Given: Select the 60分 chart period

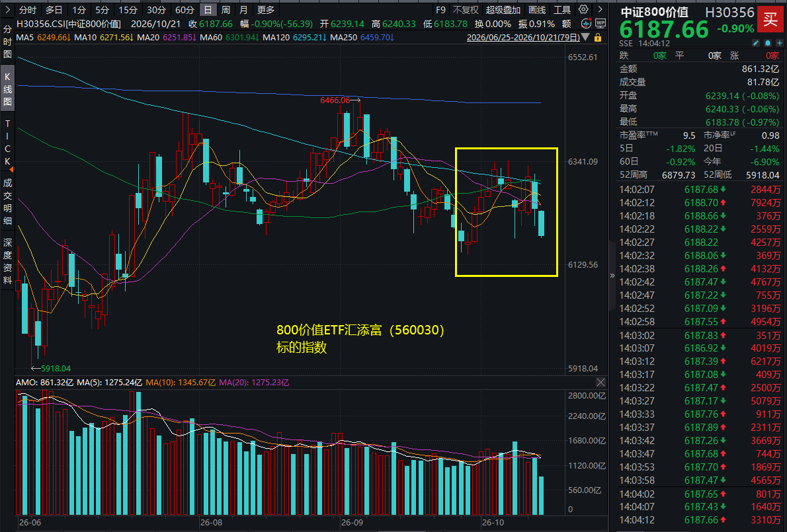Looking at the screenshot, I should pyautogui.click(x=185, y=10).
